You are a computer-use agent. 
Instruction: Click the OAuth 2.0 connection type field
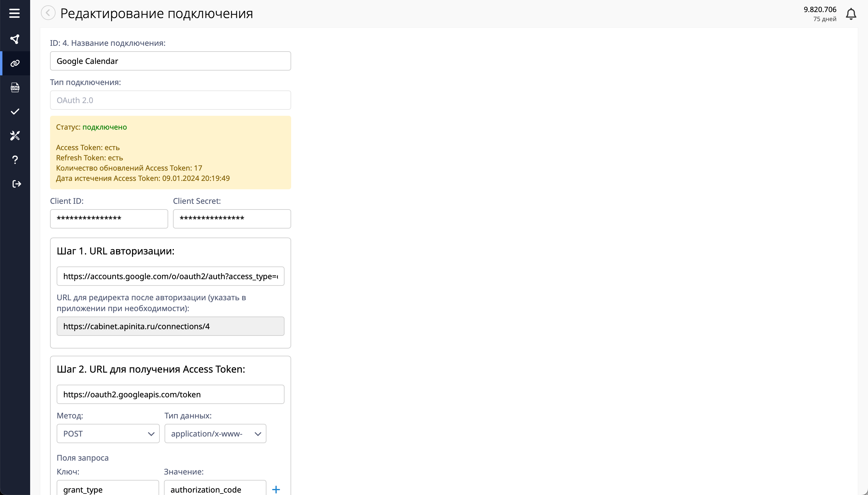[x=170, y=100]
